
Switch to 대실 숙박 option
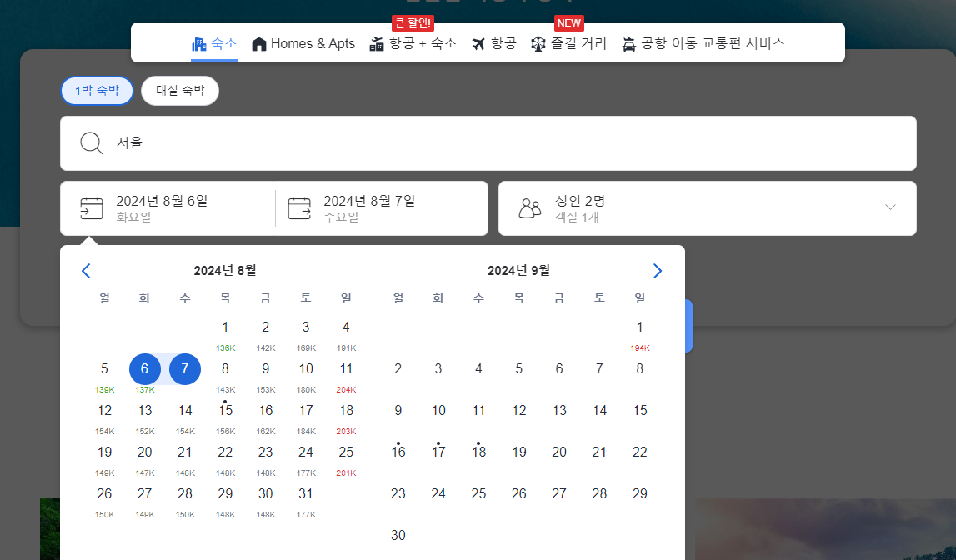pos(180,91)
